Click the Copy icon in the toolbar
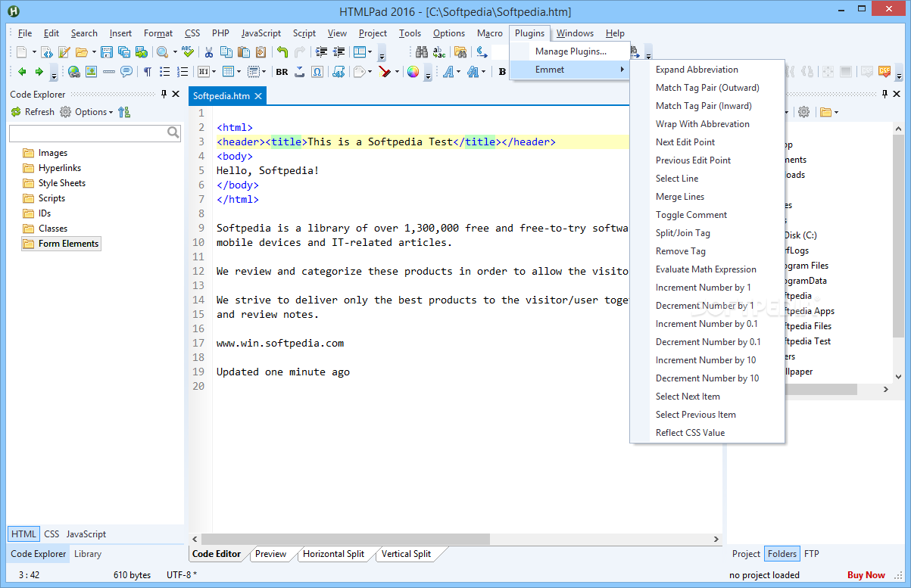This screenshot has width=911, height=588. tap(226, 52)
